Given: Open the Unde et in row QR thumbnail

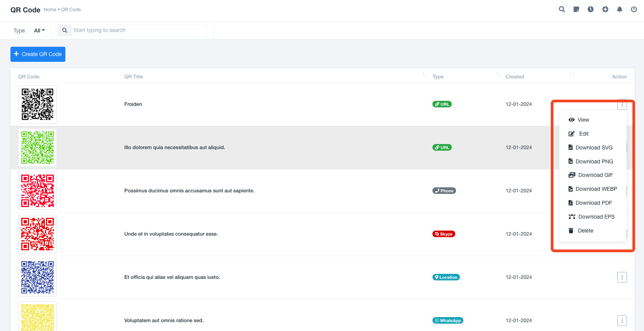Looking at the screenshot, I should 38,234.
